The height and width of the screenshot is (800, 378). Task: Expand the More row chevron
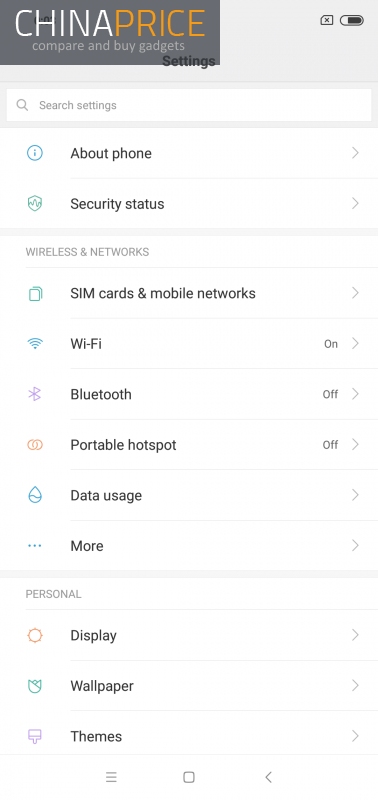coord(356,546)
